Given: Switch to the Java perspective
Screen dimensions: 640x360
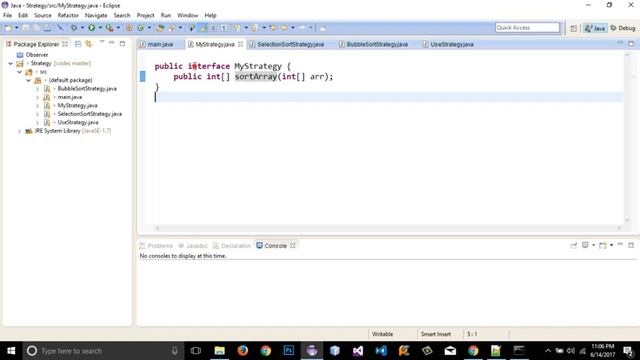Looking at the screenshot, I should (x=595, y=28).
